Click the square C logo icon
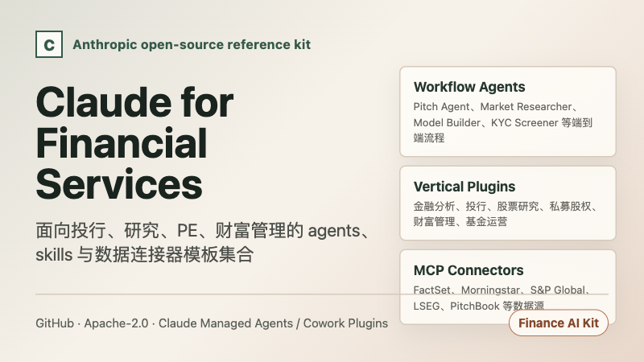644x362 pixels. tap(49, 44)
